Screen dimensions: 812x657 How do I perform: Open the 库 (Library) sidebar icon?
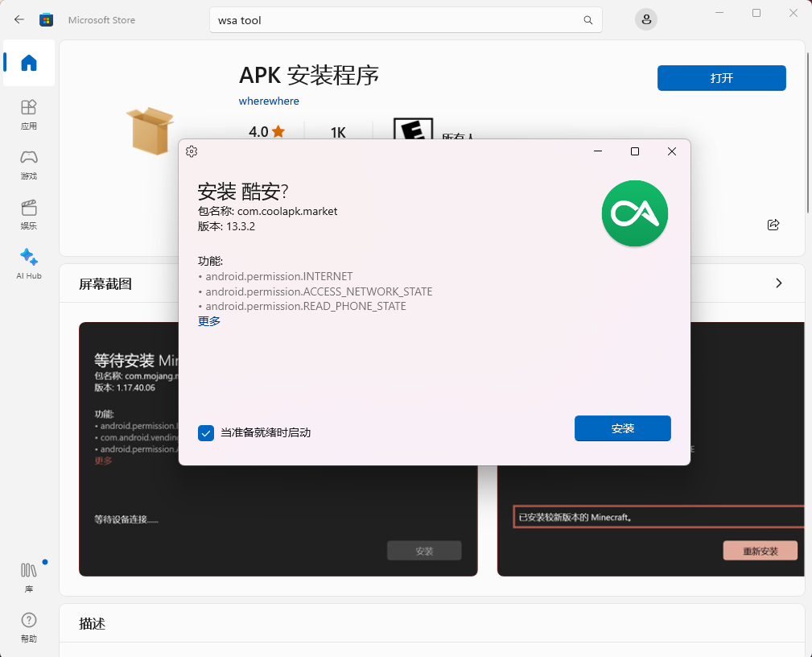pyautogui.click(x=28, y=573)
